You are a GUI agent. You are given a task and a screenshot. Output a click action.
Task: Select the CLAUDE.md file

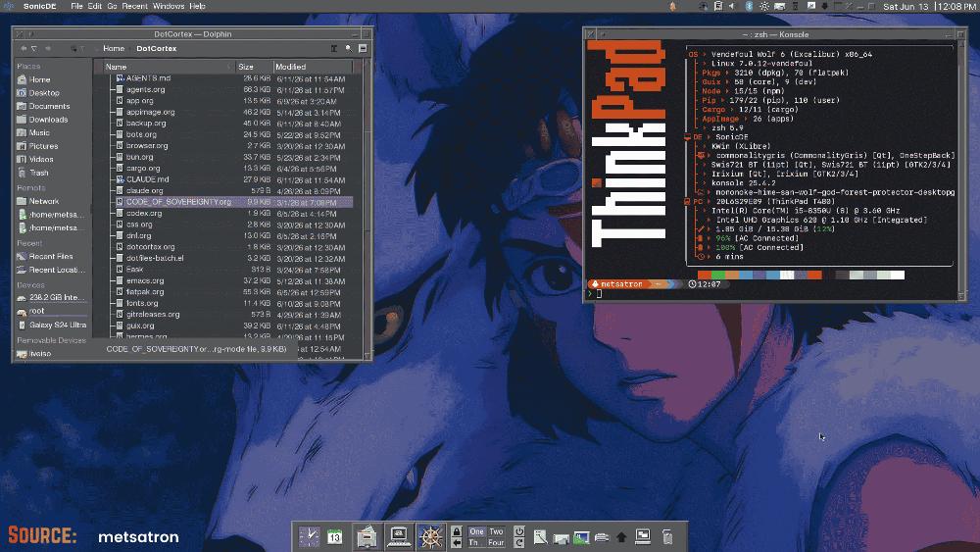[x=148, y=179]
